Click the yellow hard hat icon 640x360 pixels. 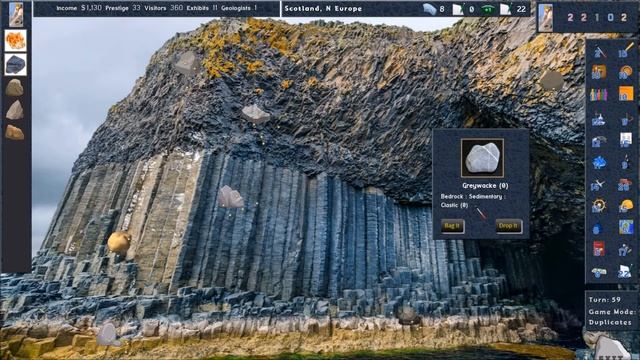click(626, 205)
